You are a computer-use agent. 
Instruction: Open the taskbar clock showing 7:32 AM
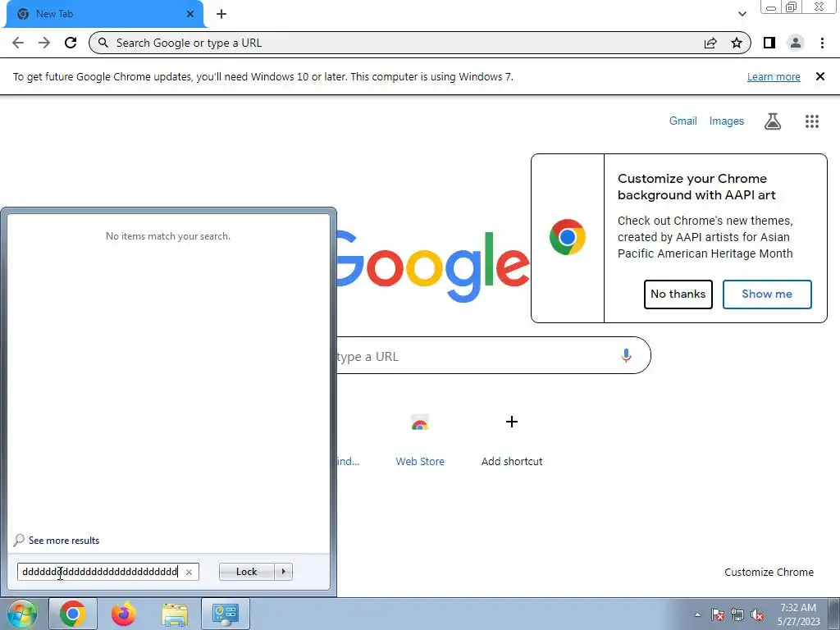pos(798,614)
